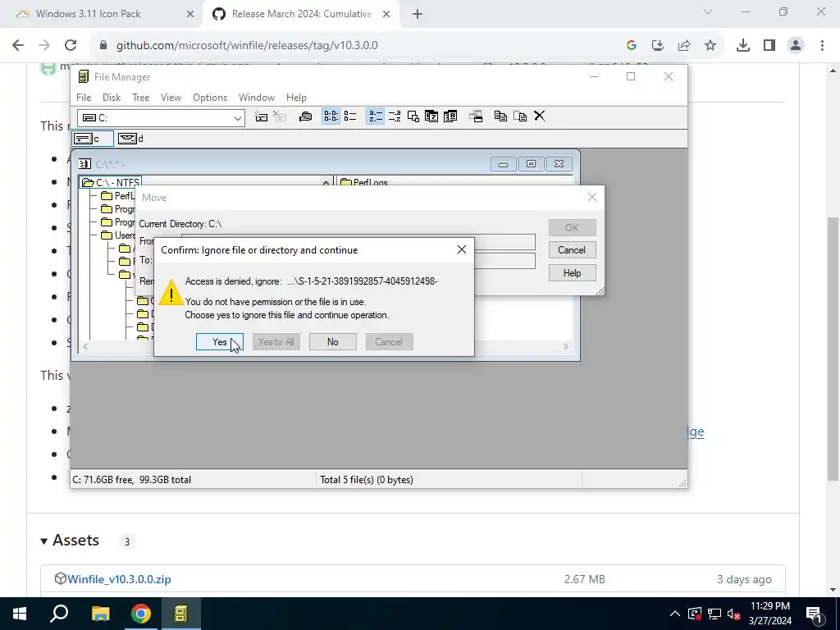This screenshot has height=630, width=840.
Task: Click the Disconnect Network Drive toolbar icon
Action: click(x=280, y=116)
